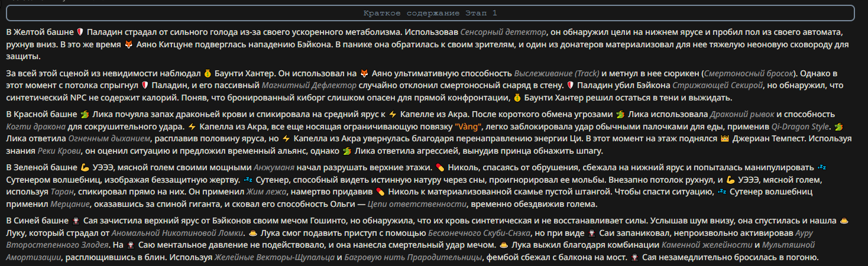This screenshot has height=266, width=868.
Task: Click money bag emoji before 'Баунти Хантер решил'
Action: (x=517, y=97)
